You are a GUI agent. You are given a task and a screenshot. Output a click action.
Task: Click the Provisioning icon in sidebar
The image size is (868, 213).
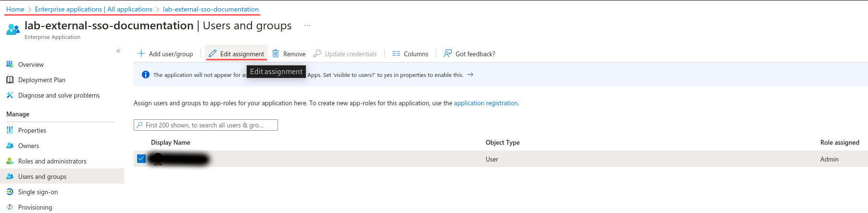tap(10, 207)
